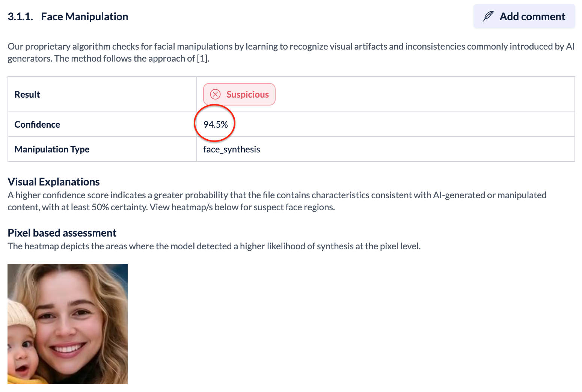Select the Confidence row label
Viewport: 582px width, 392px height.
(x=37, y=125)
